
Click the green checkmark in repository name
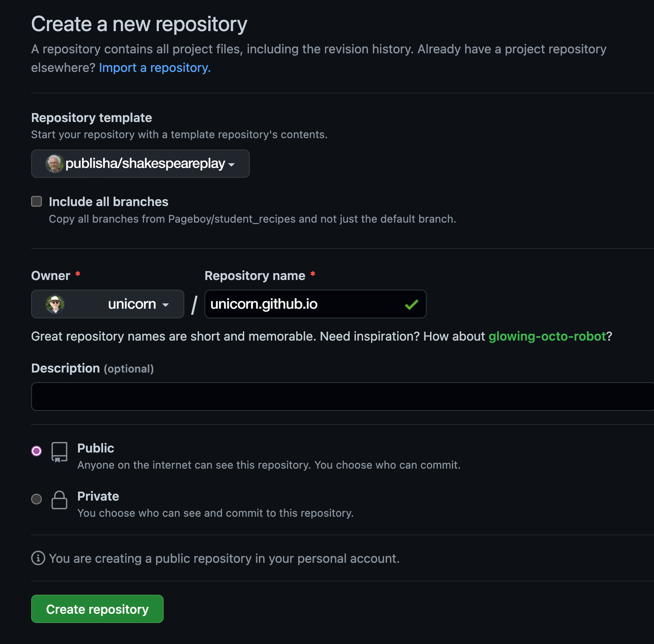[411, 305]
